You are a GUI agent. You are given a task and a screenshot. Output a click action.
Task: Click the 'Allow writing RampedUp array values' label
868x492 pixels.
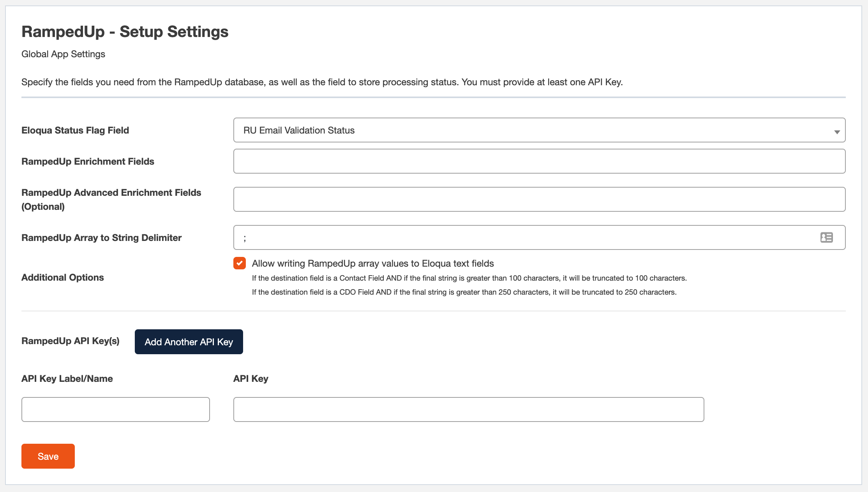click(373, 264)
